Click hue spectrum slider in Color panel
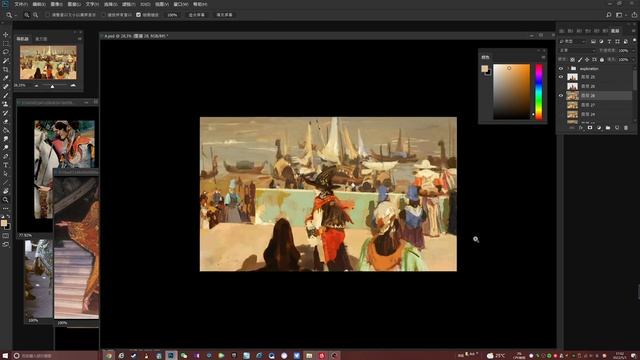640x360 pixels. pyautogui.click(x=539, y=92)
